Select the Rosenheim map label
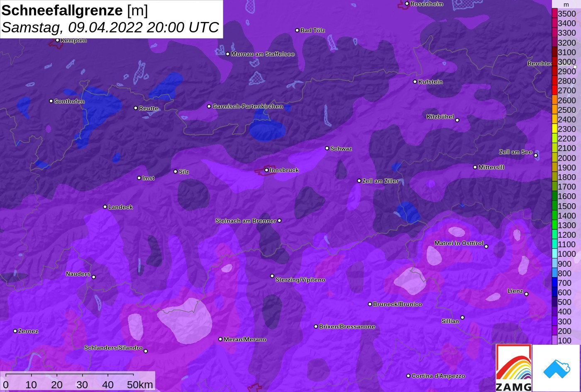Image resolution: width=581 pixels, height=392 pixels. pos(427,4)
